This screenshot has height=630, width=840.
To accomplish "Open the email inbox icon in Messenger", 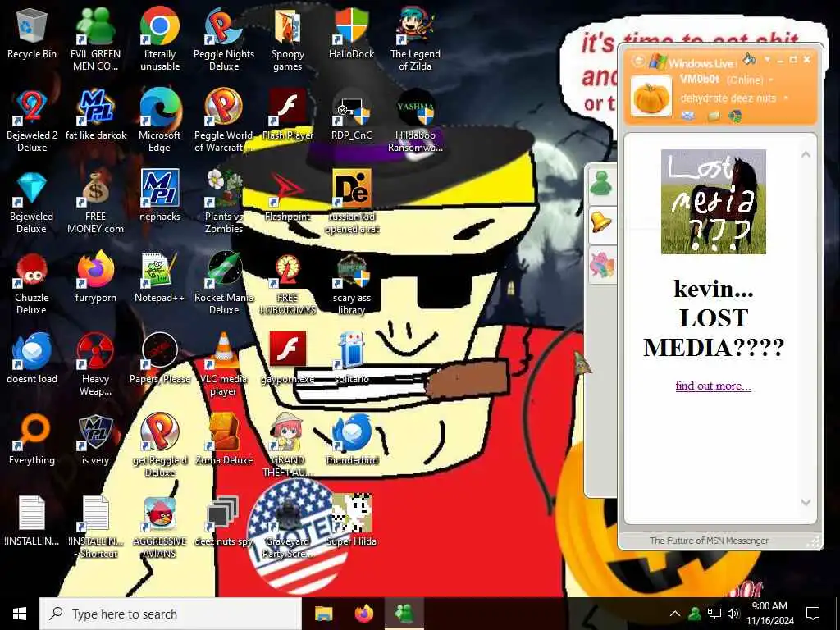I will click(x=688, y=115).
